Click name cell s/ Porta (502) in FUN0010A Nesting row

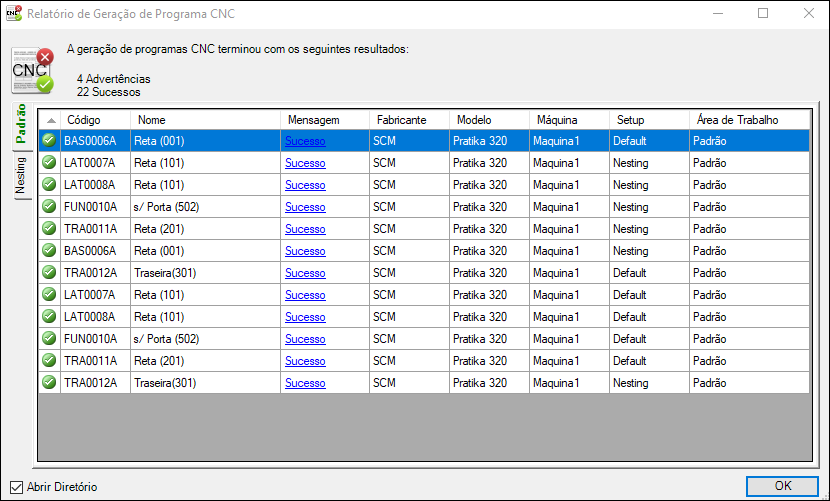click(205, 207)
